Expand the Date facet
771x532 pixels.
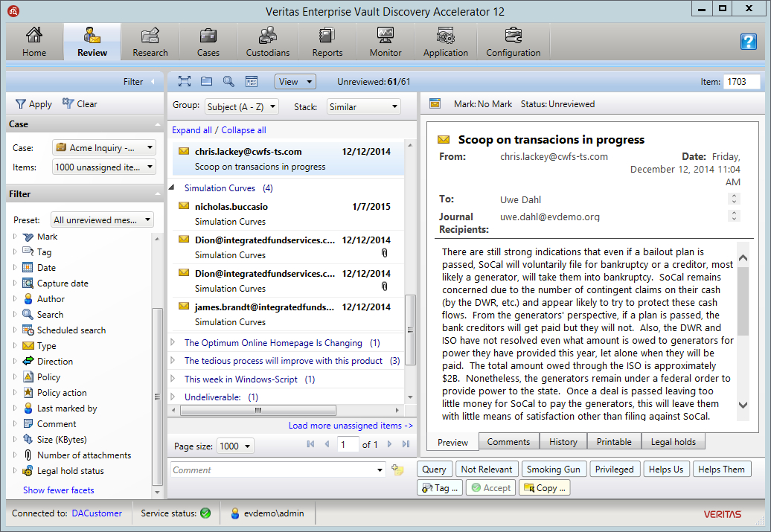15,267
